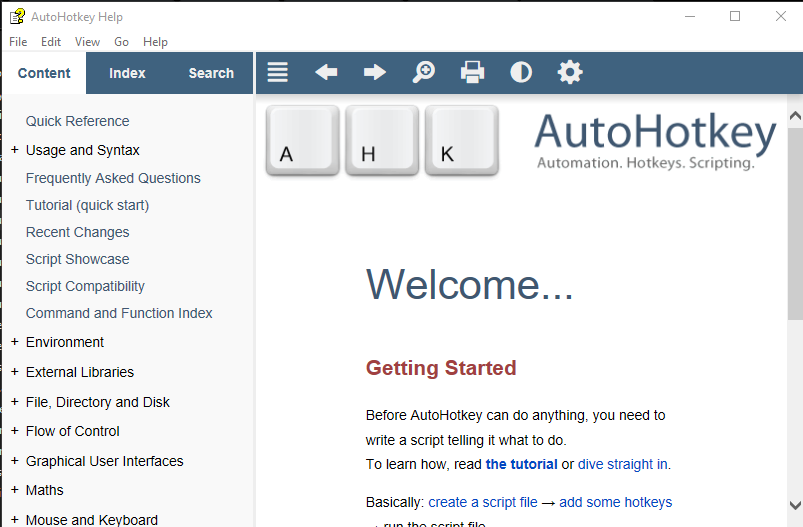The image size is (803, 527).
Task: Click the A keycap logo image
Action: 302,140
